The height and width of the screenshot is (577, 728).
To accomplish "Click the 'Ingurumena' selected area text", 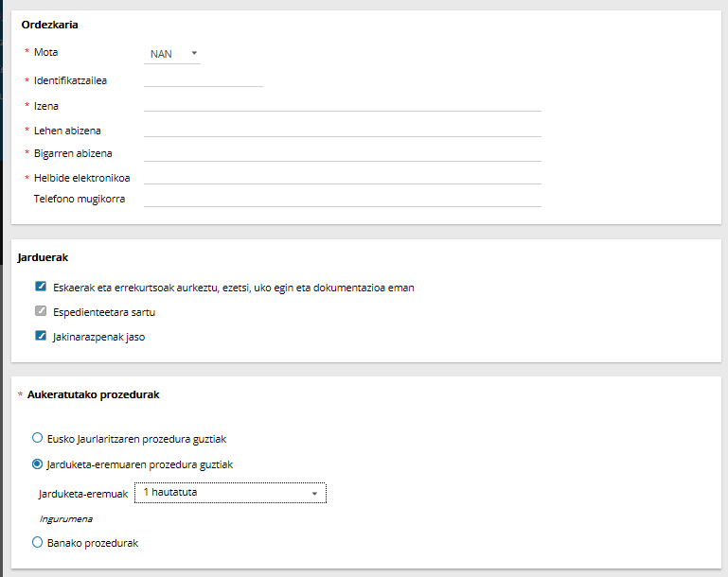I will 65,519.
